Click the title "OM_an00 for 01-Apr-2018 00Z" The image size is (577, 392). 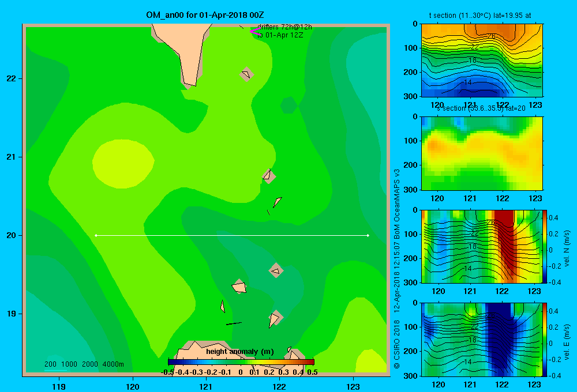coord(205,15)
